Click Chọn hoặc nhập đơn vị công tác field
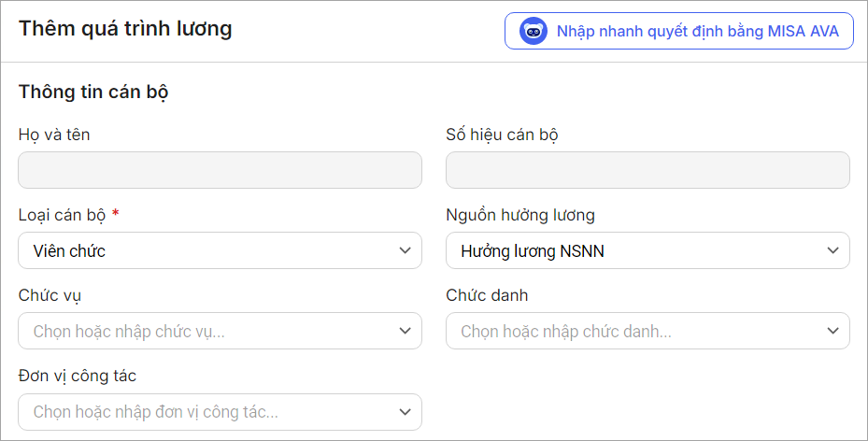The image size is (868, 441). [x=206, y=411]
